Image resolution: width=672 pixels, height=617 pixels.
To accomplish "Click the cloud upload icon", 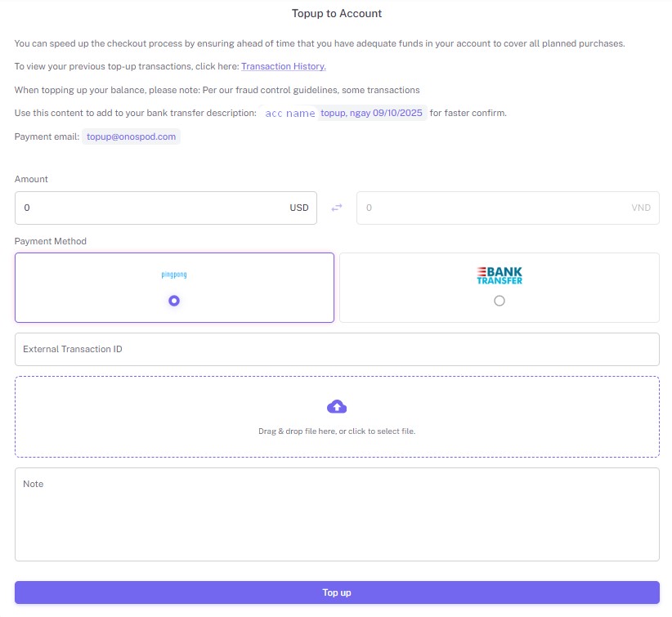I will coord(337,405).
